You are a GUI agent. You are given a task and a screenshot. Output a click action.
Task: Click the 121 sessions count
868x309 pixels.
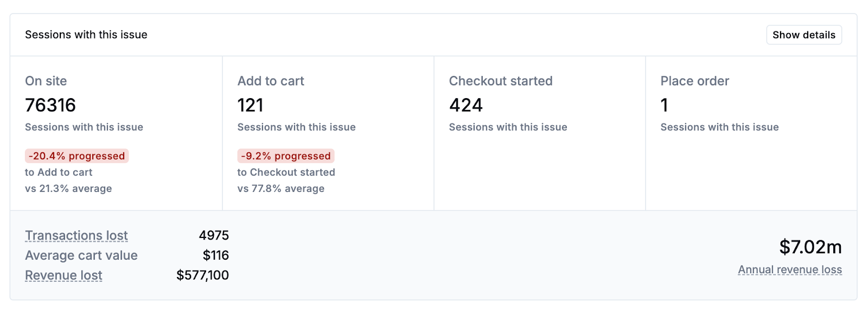pos(251,105)
